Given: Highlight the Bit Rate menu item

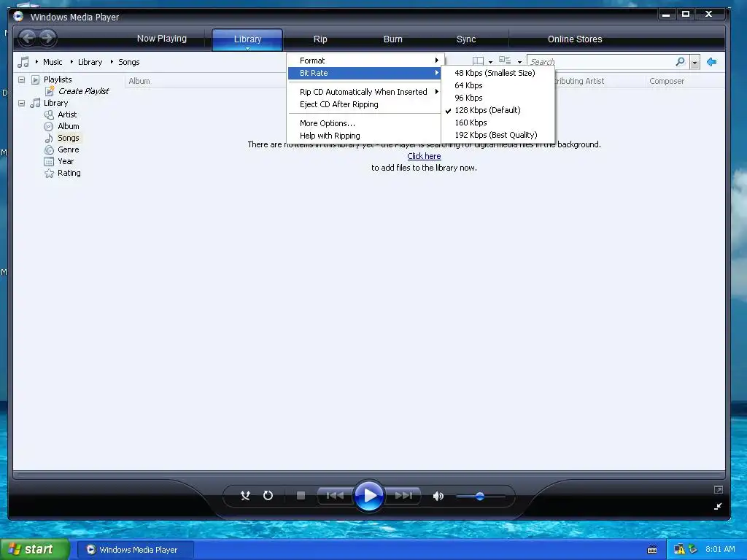Looking at the screenshot, I should (365, 73).
